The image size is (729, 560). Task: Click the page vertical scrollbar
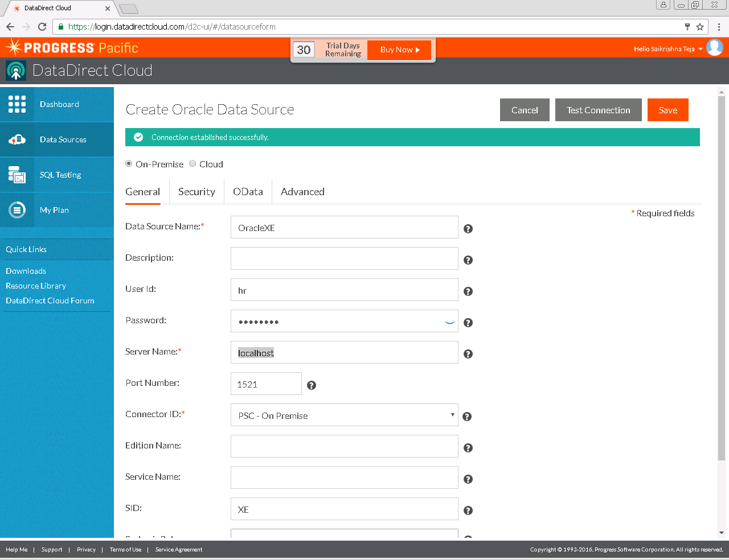[722, 278]
